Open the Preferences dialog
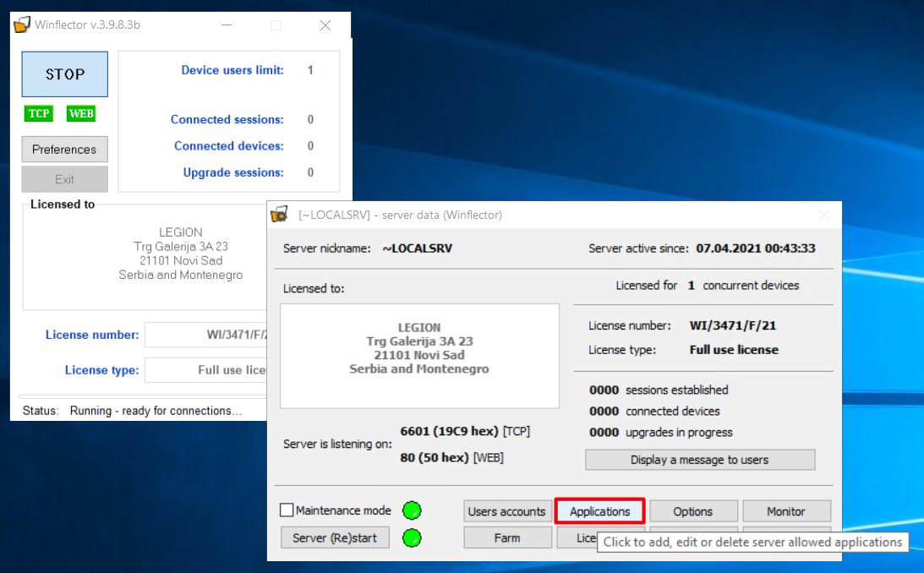This screenshot has width=924, height=573. click(64, 150)
